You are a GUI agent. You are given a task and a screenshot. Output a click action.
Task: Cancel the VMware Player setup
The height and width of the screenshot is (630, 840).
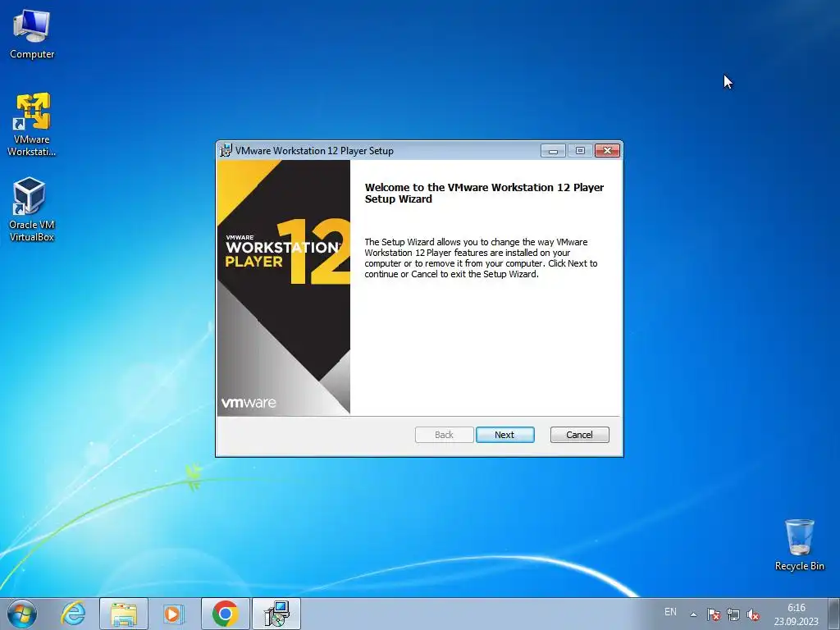tap(579, 435)
